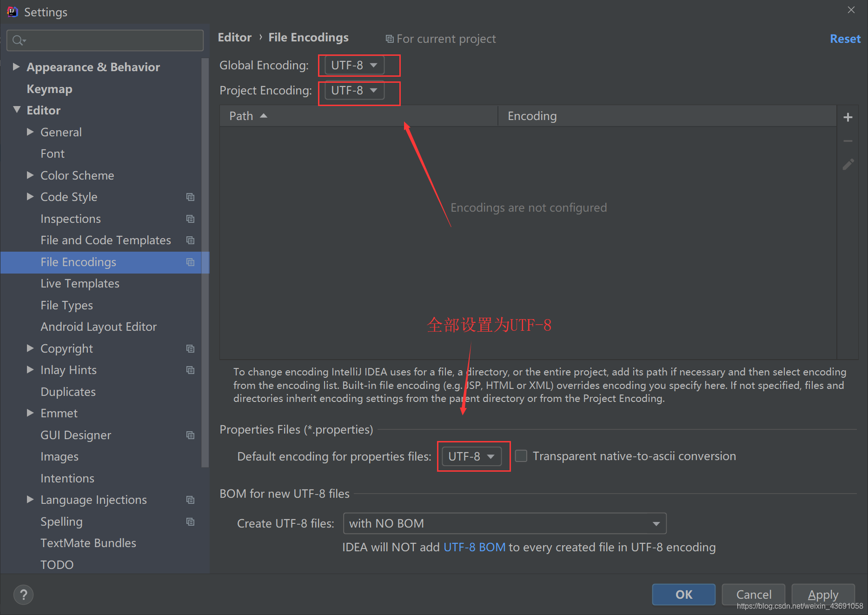The height and width of the screenshot is (615, 868).
Task: Click Cancel button
Action: pyautogui.click(x=754, y=595)
